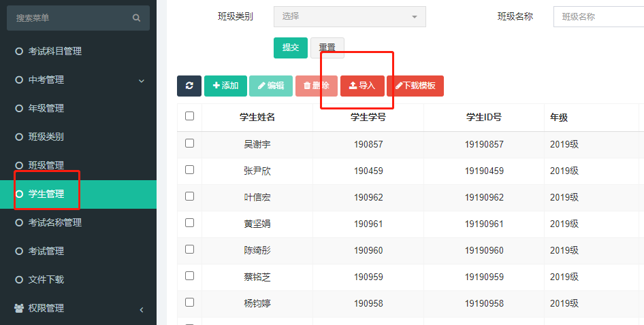Open the 班级类别 select dropdown

click(349, 17)
